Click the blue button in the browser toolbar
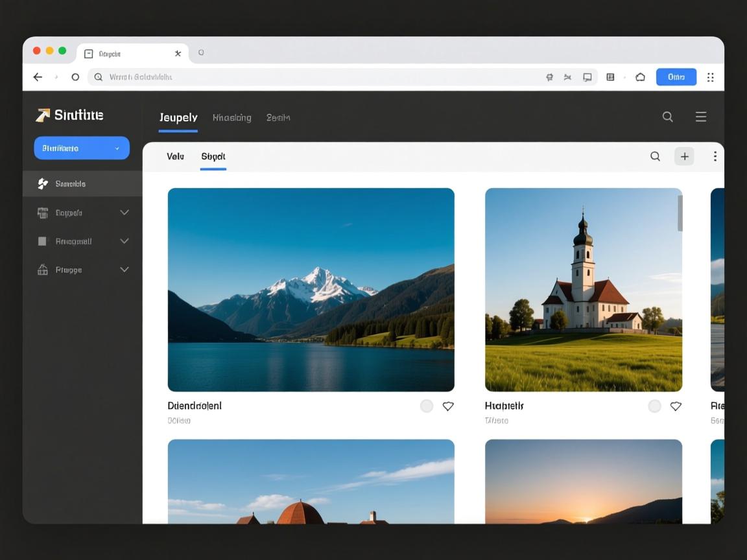The height and width of the screenshot is (560, 747). click(676, 77)
